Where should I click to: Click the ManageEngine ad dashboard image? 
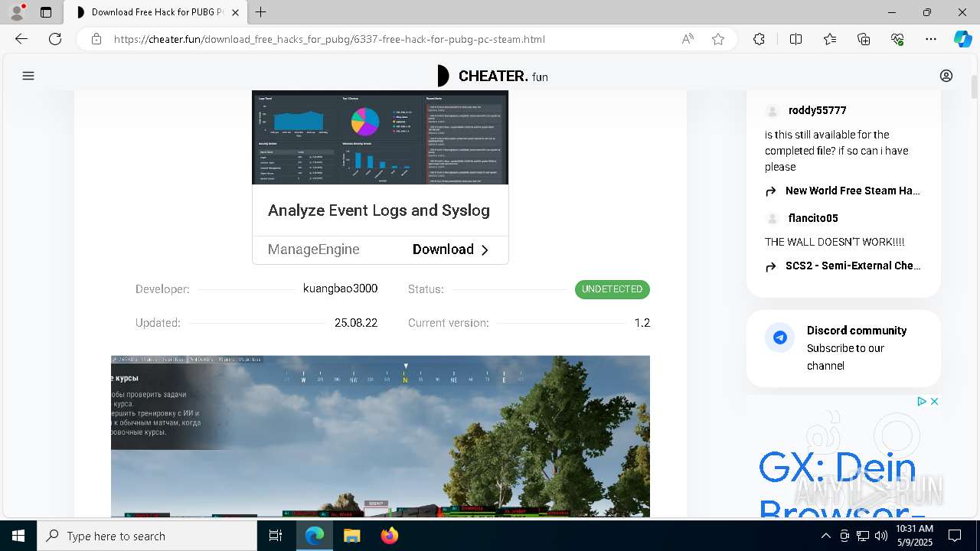380,137
